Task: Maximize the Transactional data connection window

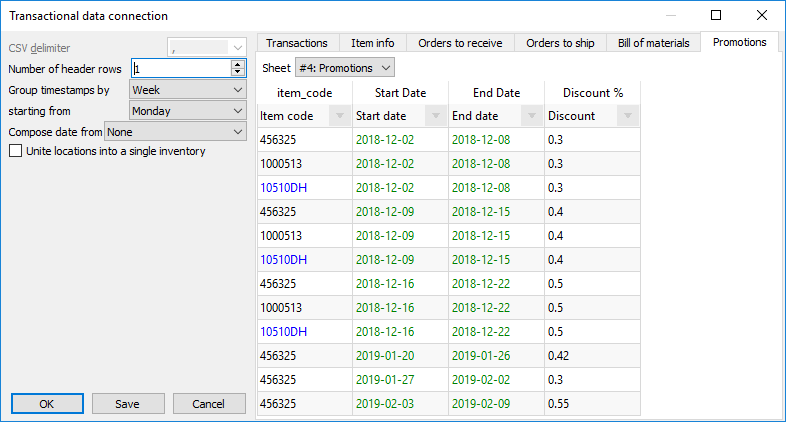Action: point(716,15)
